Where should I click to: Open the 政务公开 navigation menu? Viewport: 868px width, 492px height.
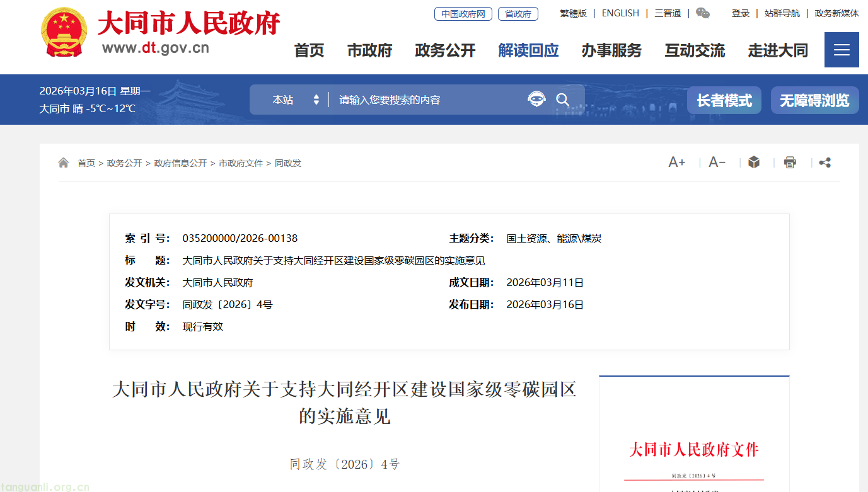[x=445, y=50]
